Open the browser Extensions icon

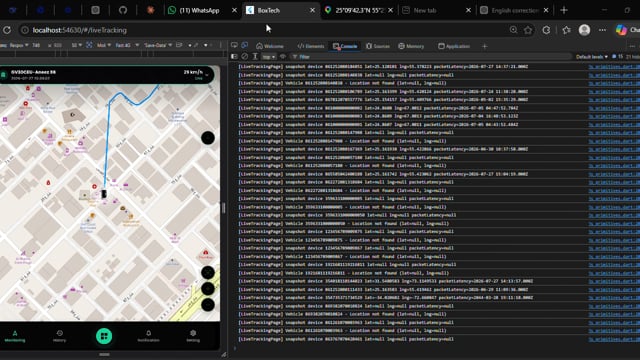546,30
